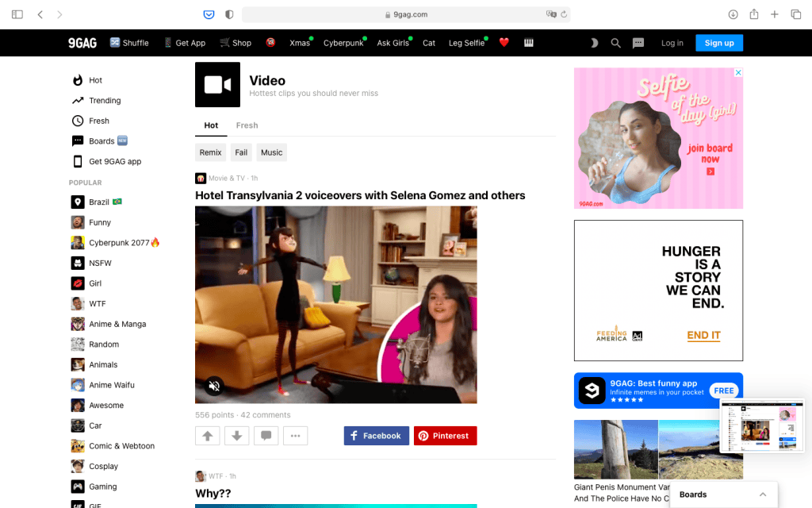Show Safari downloads
This screenshot has width=812, height=508.
pos(733,14)
